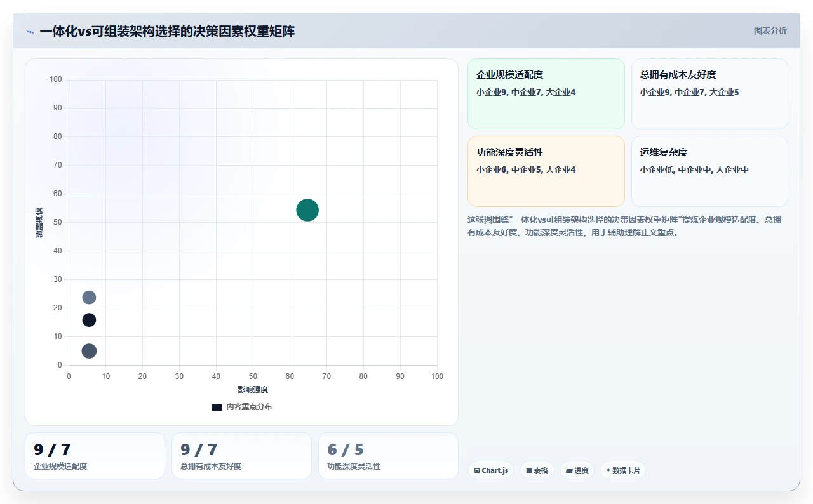Click the 影响强度 x-axis label
813x504 pixels.
click(253, 390)
